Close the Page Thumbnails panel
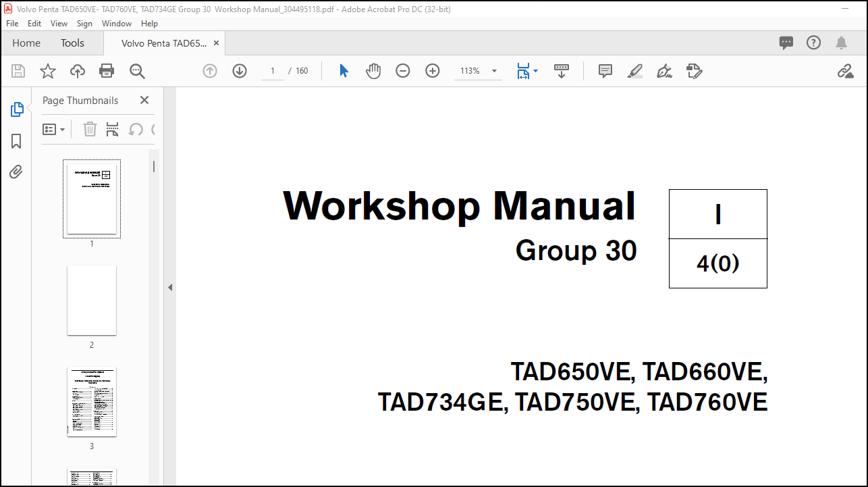Viewport: 868px width, 487px height. (144, 100)
